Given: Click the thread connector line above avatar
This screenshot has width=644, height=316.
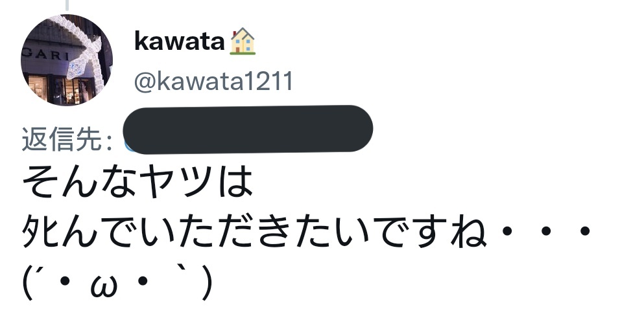Looking at the screenshot, I should 67,5.
